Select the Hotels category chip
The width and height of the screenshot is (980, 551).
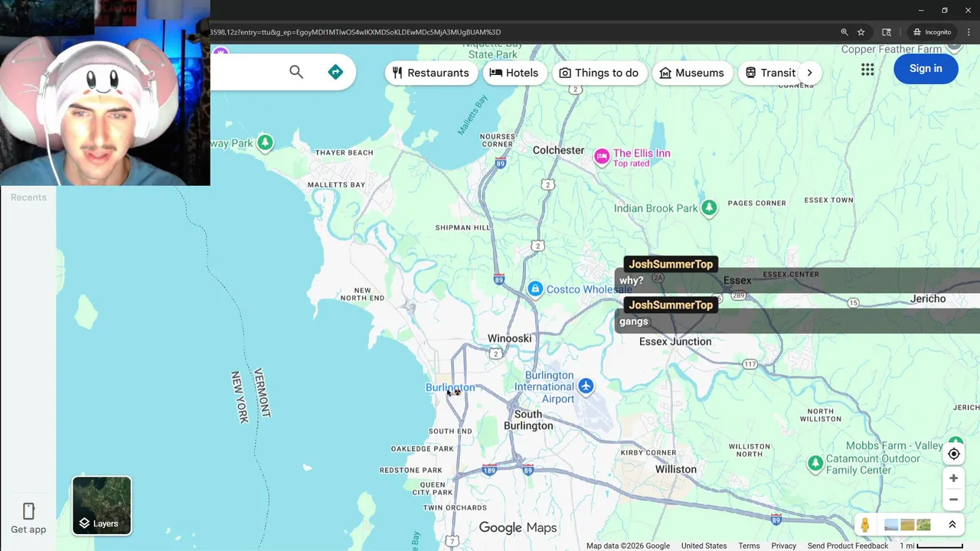[514, 73]
